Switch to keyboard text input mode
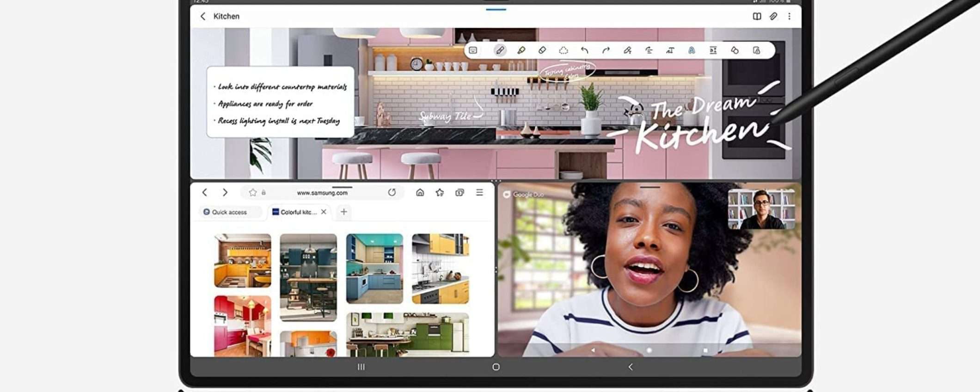 [x=473, y=50]
